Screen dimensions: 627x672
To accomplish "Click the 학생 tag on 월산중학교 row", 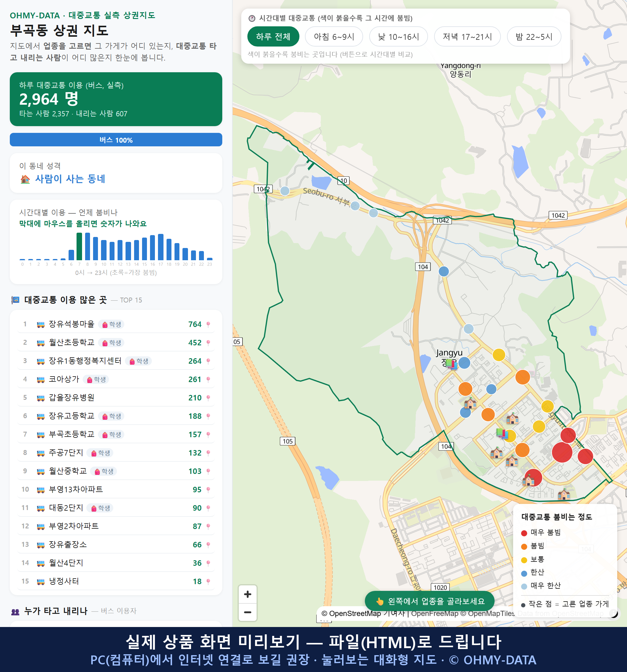I will pyautogui.click(x=104, y=471).
